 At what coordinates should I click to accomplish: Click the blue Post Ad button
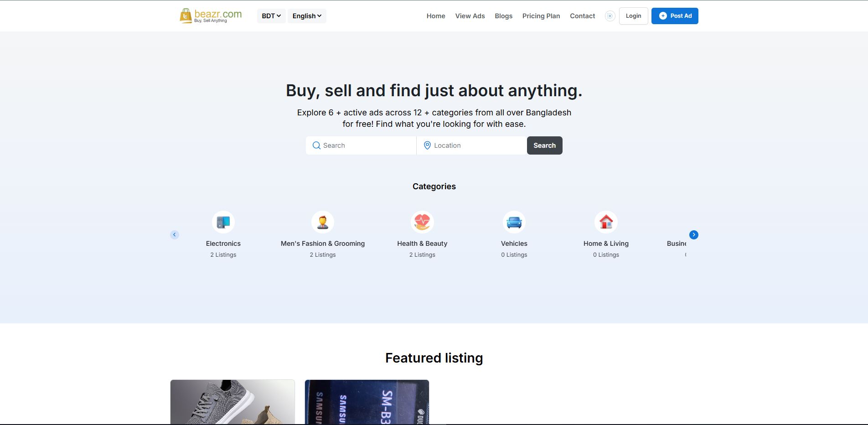tap(675, 16)
